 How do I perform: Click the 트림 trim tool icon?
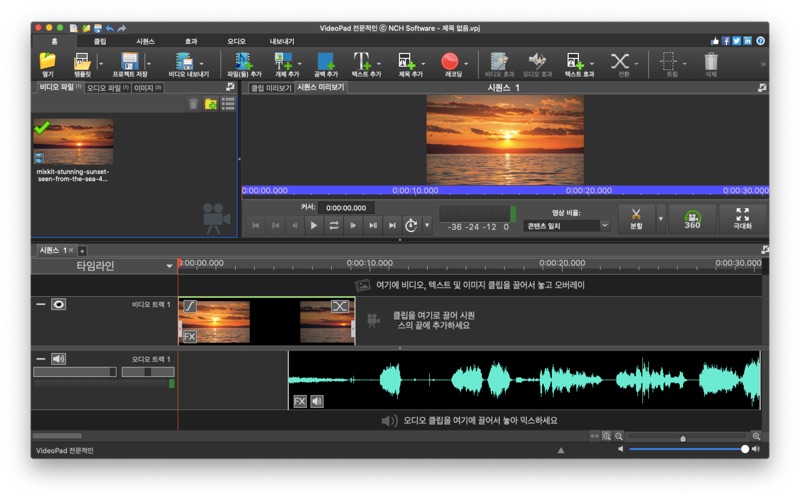[668, 61]
